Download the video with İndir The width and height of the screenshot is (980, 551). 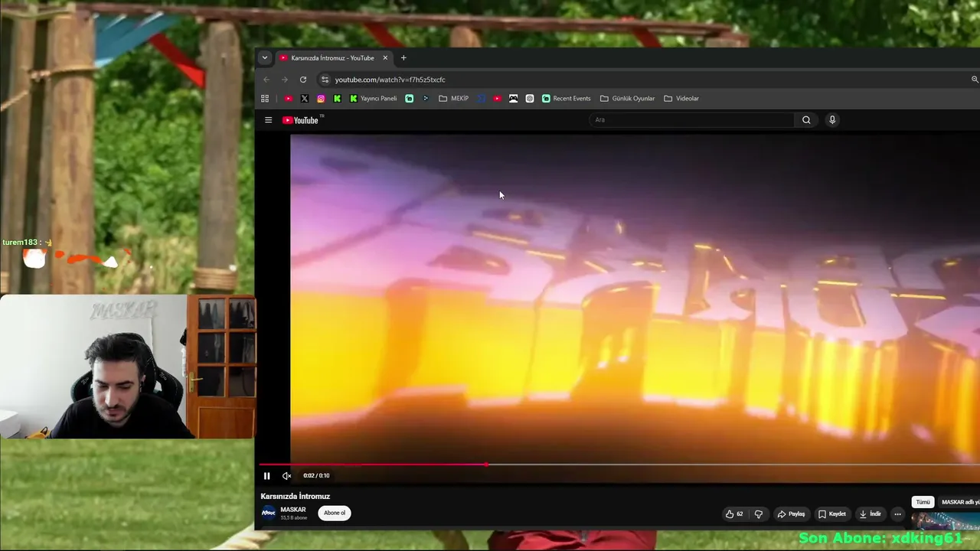(x=870, y=514)
